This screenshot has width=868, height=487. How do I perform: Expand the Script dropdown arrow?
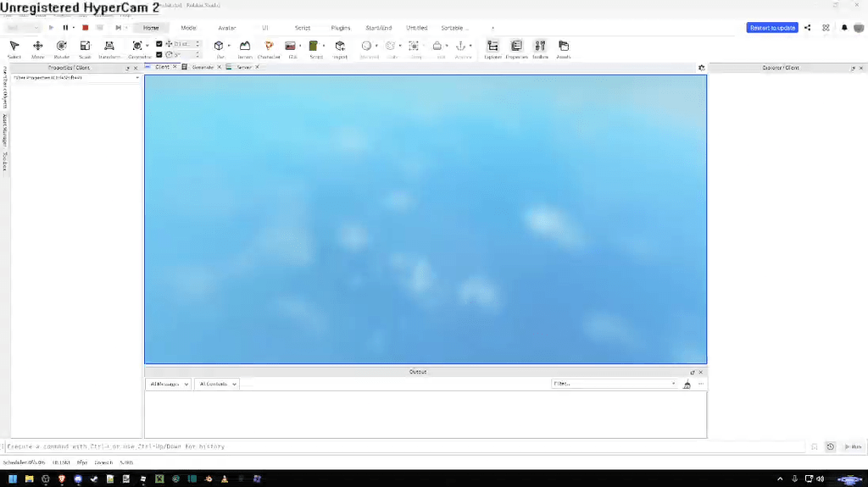[323, 46]
